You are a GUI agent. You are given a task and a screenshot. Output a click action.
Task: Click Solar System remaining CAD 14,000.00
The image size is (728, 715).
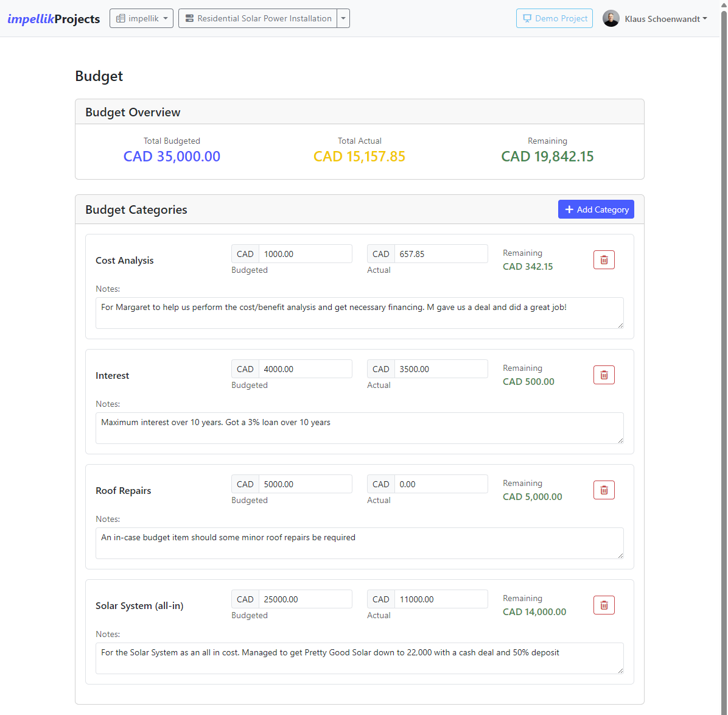click(534, 612)
